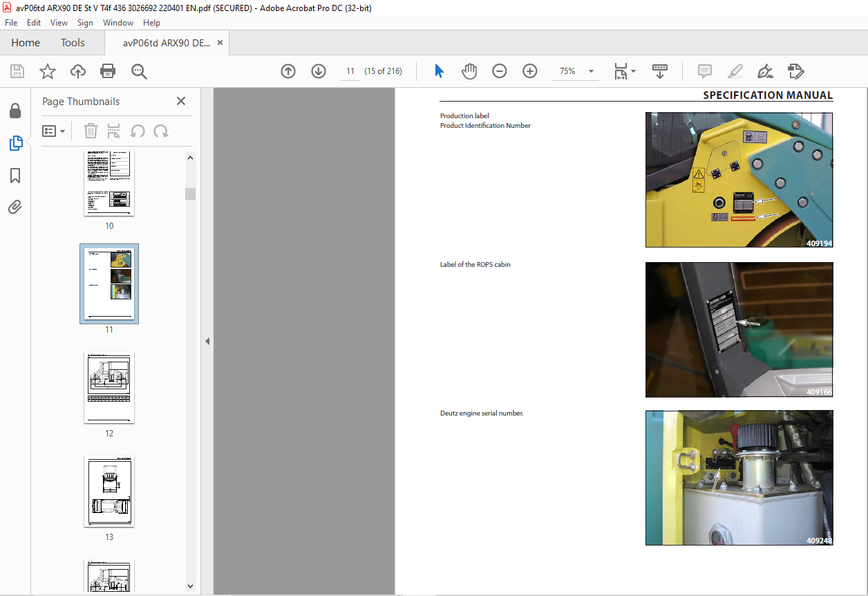Open the Sign document pen icon
The height and width of the screenshot is (596, 868).
click(765, 71)
